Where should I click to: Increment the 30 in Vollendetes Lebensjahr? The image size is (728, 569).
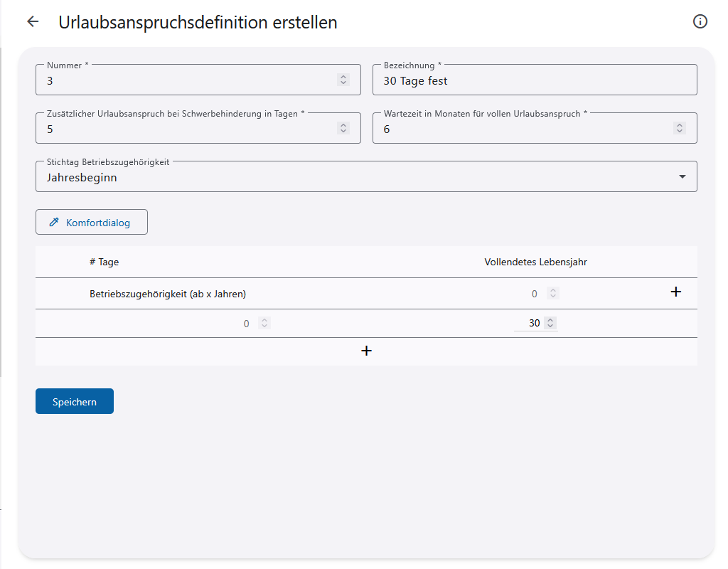549,320
